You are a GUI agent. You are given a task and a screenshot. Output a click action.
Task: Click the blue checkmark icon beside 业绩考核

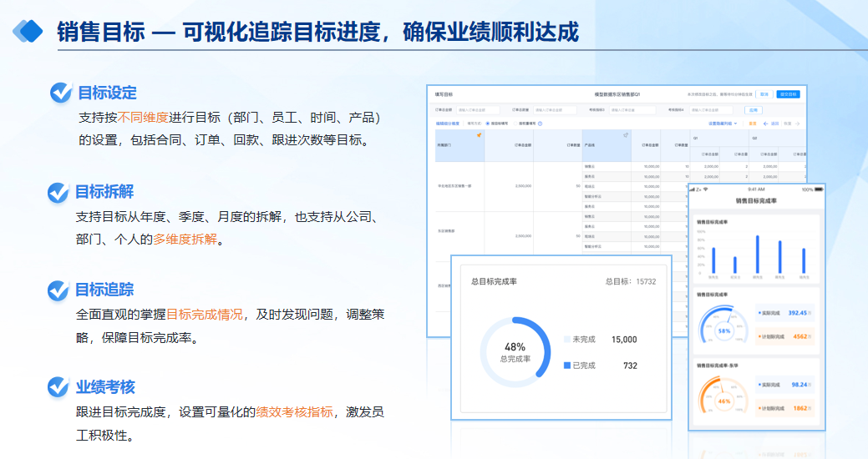pyautogui.click(x=58, y=387)
